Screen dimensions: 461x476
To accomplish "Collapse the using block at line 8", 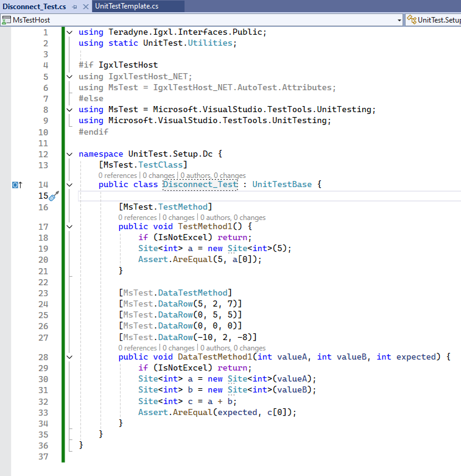I will (70, 110).
